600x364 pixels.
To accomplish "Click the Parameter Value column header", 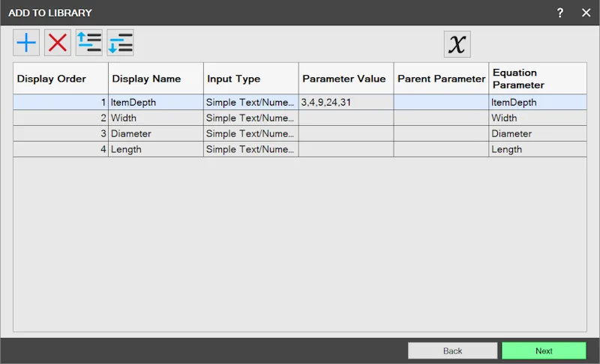I will 346,79.
